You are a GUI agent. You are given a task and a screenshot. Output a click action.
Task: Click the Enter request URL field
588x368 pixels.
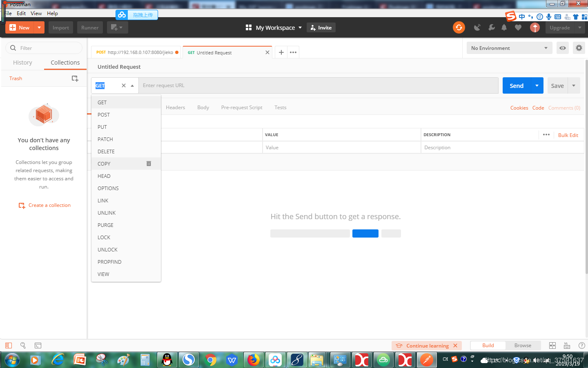click(x=318, y=85)
